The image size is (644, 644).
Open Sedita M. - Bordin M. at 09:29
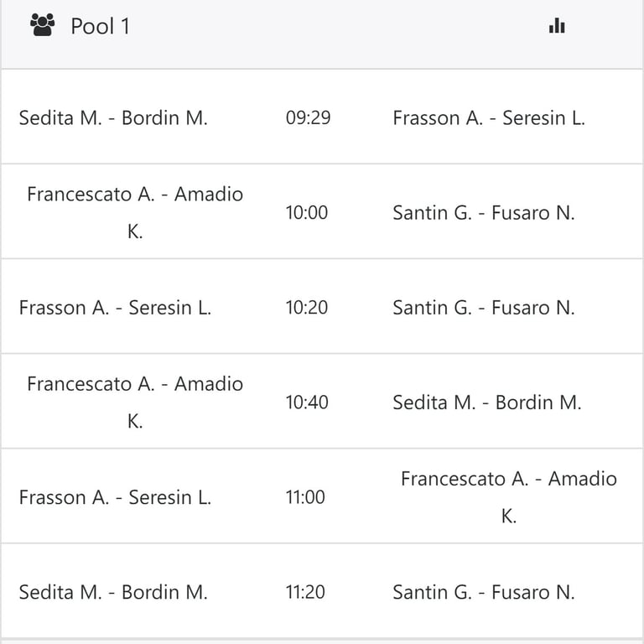click(x=113, y=118)
